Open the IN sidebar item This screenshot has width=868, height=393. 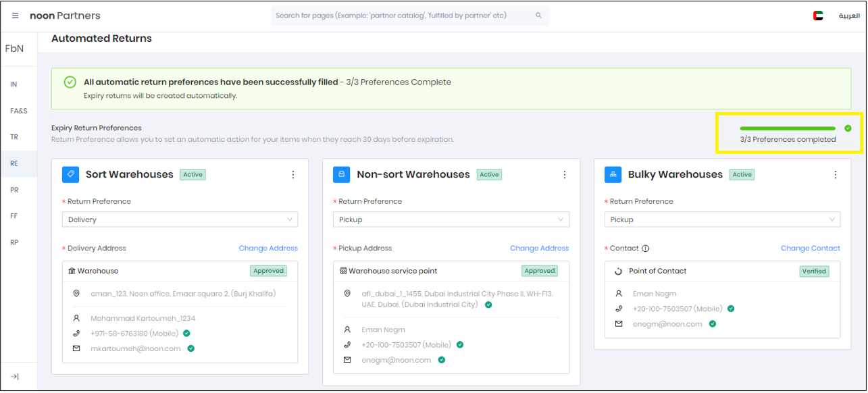(x=14, y=84)
